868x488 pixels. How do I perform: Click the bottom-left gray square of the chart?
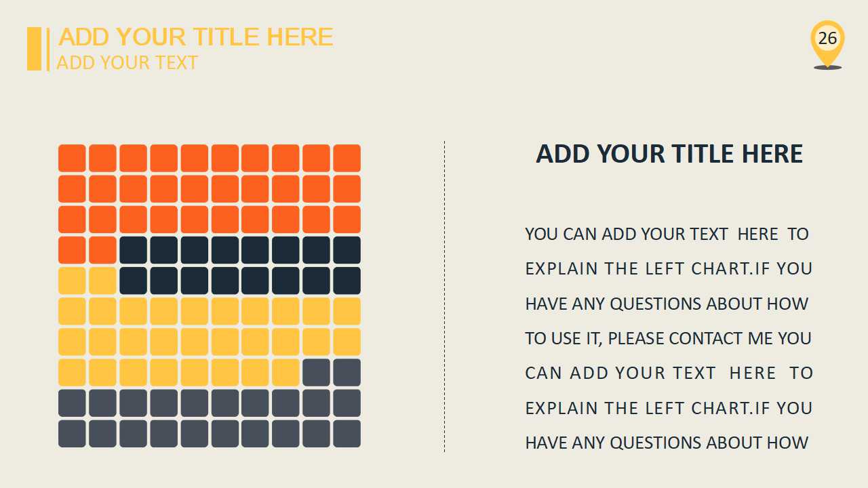[x=72, y=433]
